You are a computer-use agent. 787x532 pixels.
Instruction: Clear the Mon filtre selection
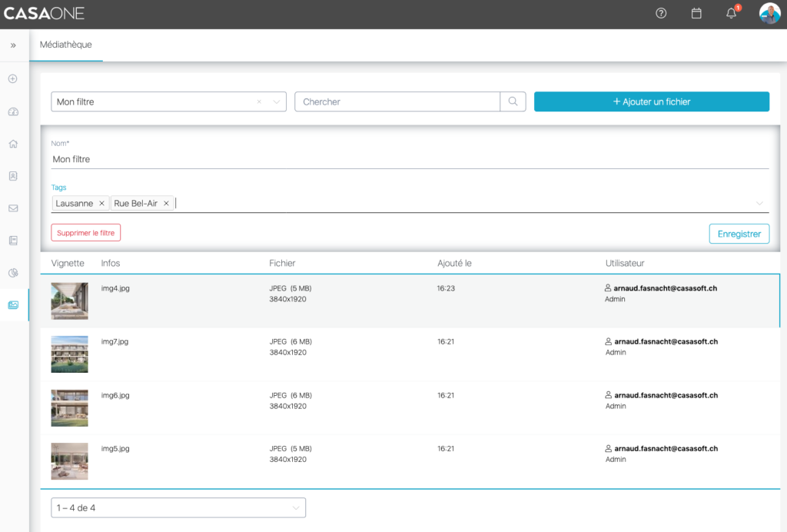tap(259, 101)
